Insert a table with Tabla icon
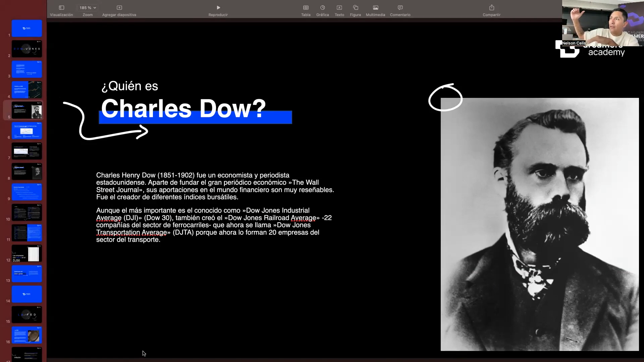The image size is (644, 362). coord(306,8)
